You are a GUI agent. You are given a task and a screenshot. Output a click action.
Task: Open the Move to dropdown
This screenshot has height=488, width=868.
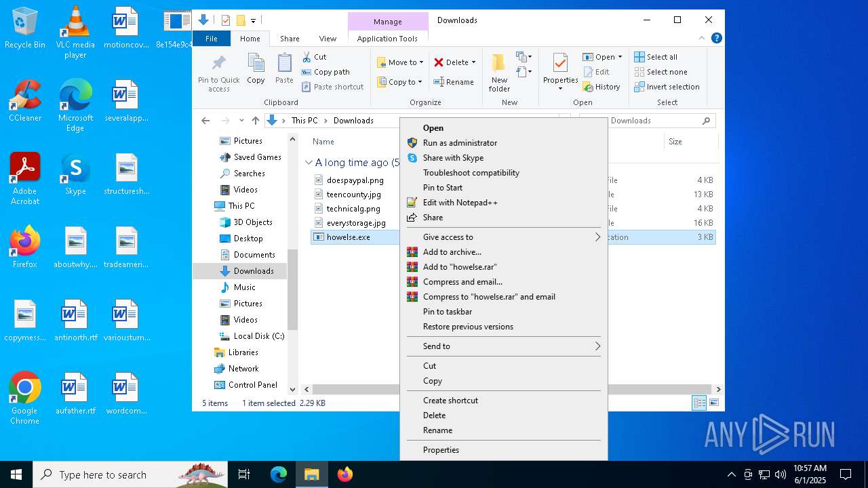tap(400, 62)
